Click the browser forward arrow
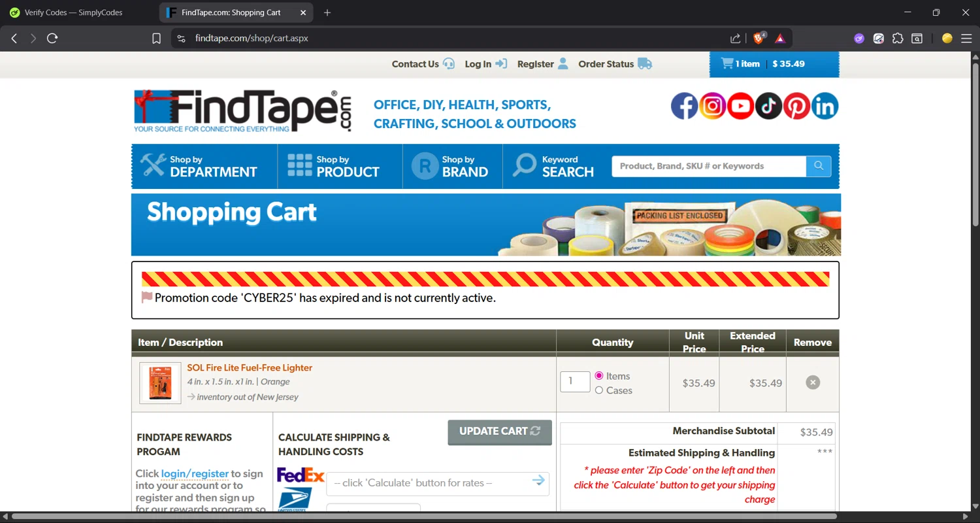This screenshot has height=523, width=980. [33, 39]
